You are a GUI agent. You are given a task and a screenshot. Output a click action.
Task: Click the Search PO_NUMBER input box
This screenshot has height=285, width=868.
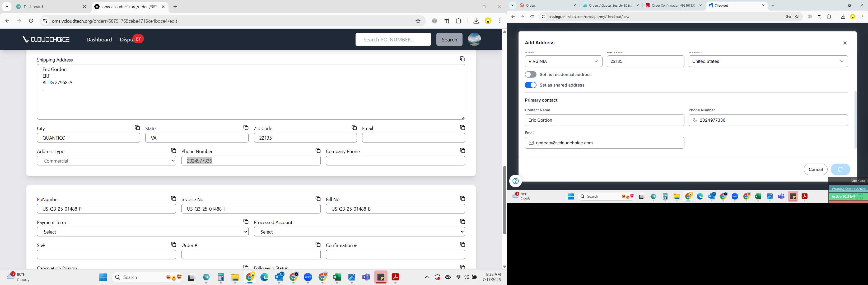click(393, 39)
